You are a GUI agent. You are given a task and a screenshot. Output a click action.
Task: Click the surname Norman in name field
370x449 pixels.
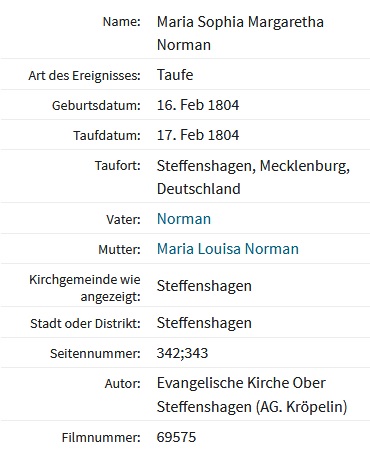[x=184, y=45]
